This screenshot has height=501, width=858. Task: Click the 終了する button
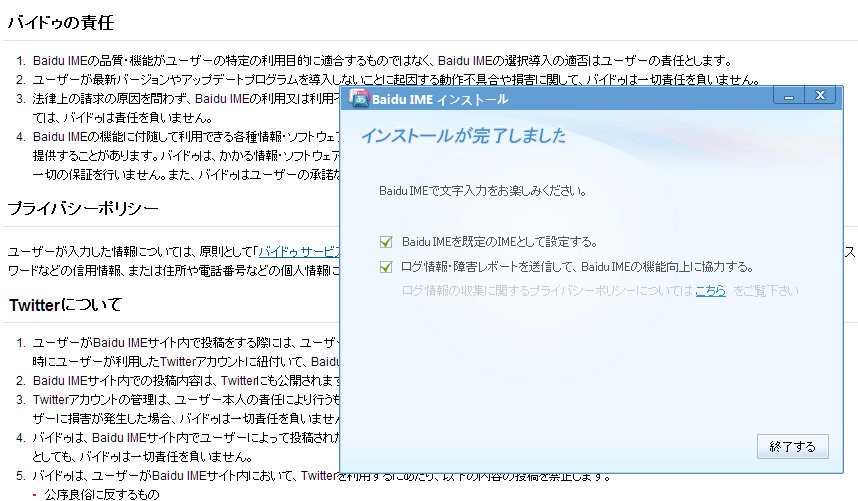tap(792, 447)
